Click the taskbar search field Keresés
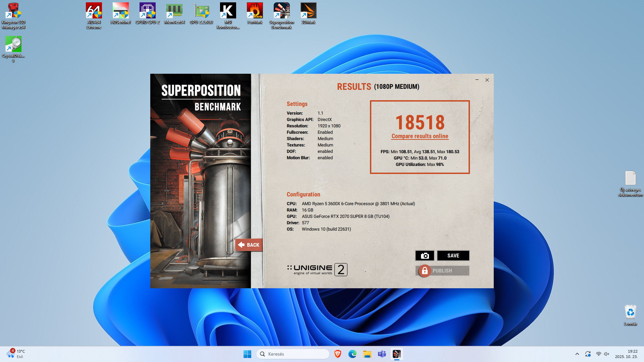This screenshot has height=362, width=644. click(x=292, y=354)
